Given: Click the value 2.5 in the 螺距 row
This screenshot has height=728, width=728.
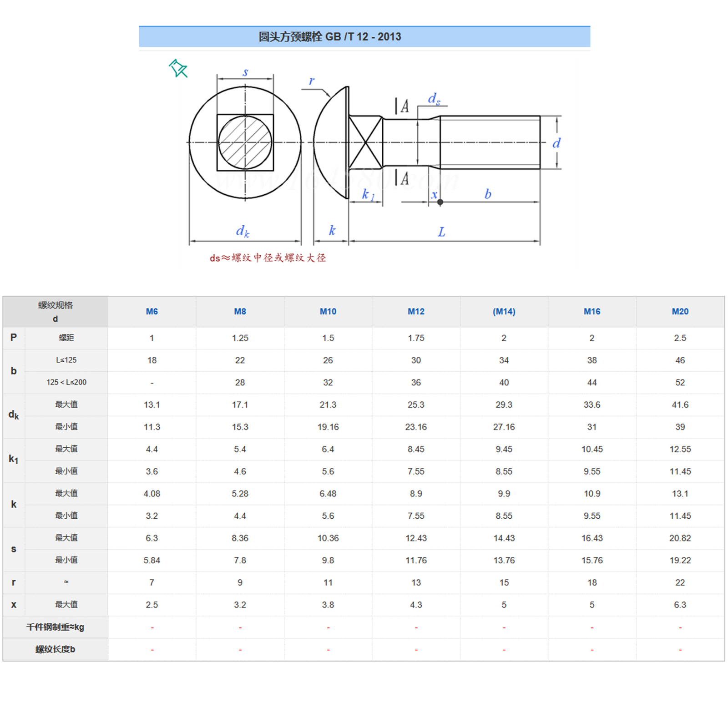Looking at the screenshot, I should click(680, 338).
